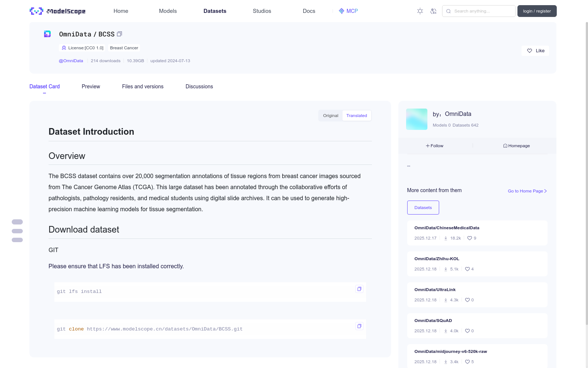Select the Datasets filter under More content
The width and height of the screenshot is (588, 368).
[x=423, y=208]
